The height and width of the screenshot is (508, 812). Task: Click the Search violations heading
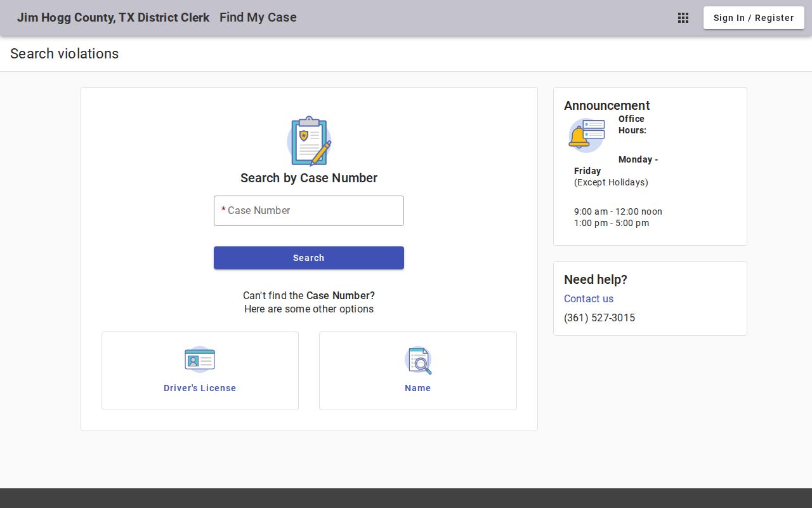coord(65,54)
